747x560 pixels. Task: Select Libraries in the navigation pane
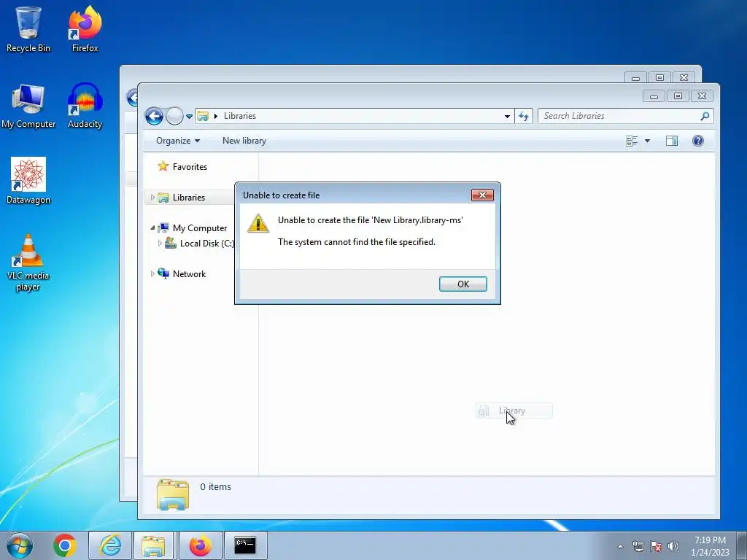click(189, 197)
